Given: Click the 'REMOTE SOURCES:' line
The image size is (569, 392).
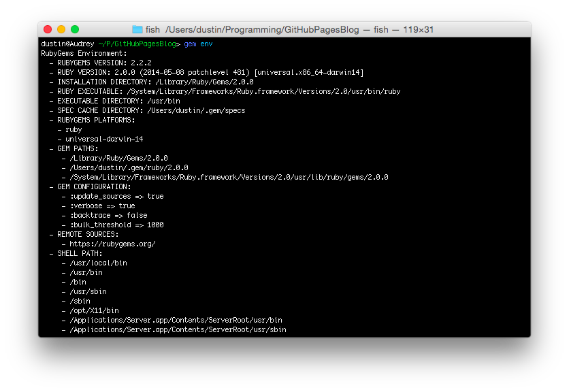Looking at the screenshot, I should (x=84, y=234).
